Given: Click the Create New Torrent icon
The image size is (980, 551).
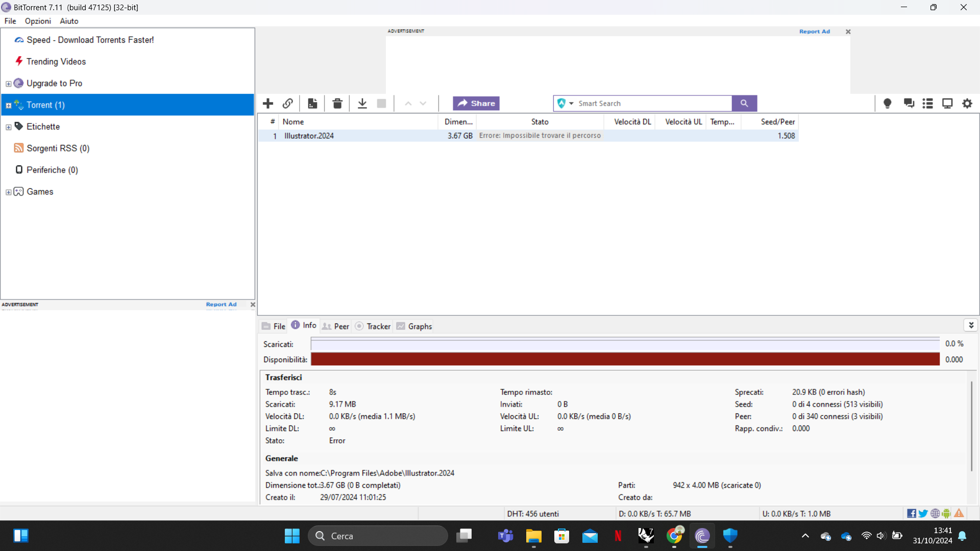Looking at the screenshot, I should click(312, 104).
